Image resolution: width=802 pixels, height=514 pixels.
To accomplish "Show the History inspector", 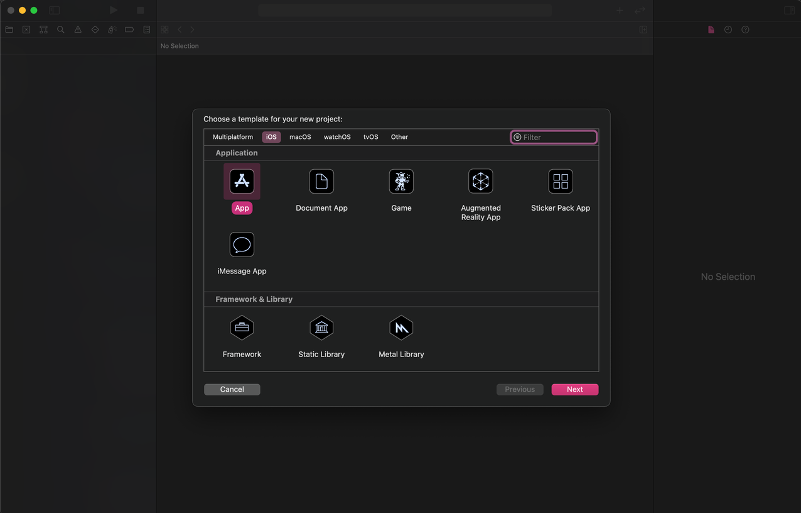I will click(x=728, y=30).
